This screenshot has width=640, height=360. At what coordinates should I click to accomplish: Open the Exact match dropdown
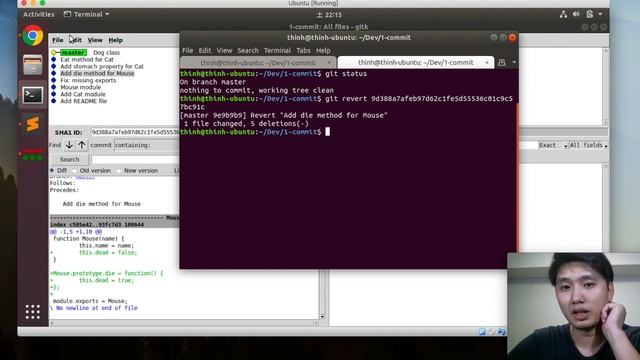[553, 145]
